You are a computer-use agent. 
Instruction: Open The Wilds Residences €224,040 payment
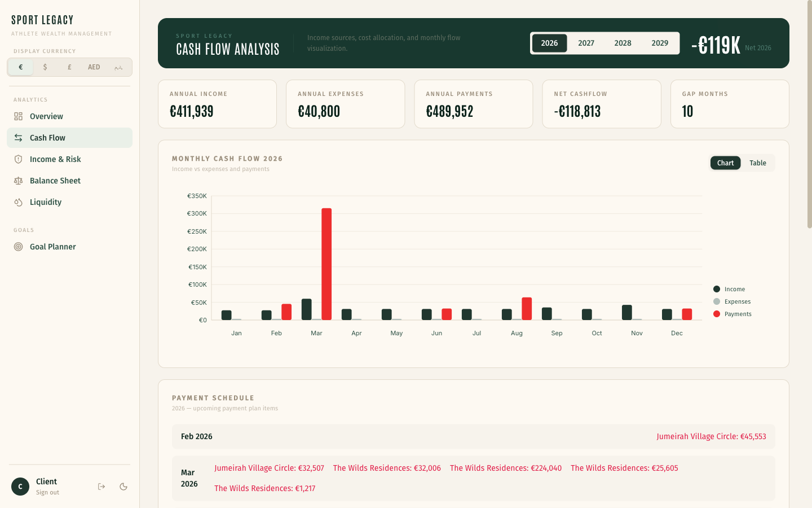click(x=506, y=468)
